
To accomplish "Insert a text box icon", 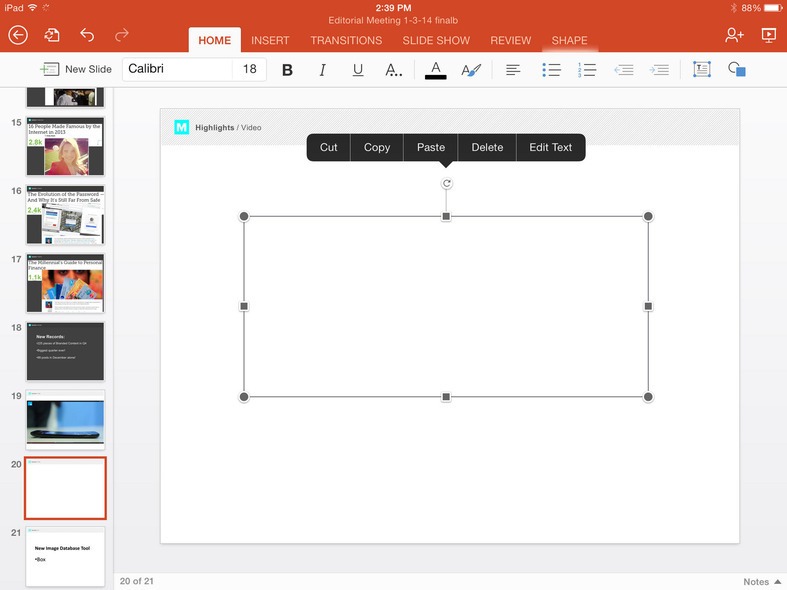I will click(702, 69).
